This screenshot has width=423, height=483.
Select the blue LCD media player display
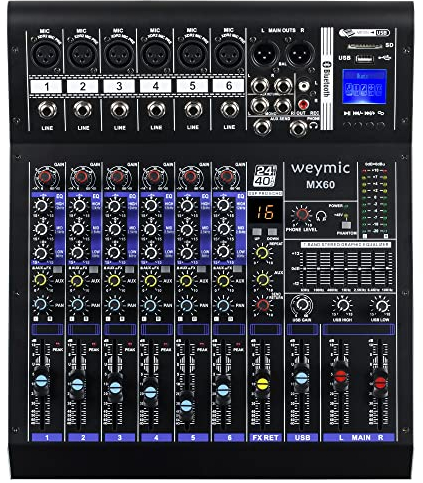[365, 86]
